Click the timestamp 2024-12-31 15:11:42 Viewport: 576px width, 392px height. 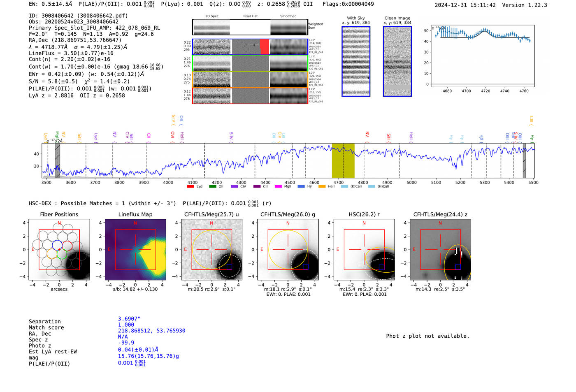click(x=465, y=5)
